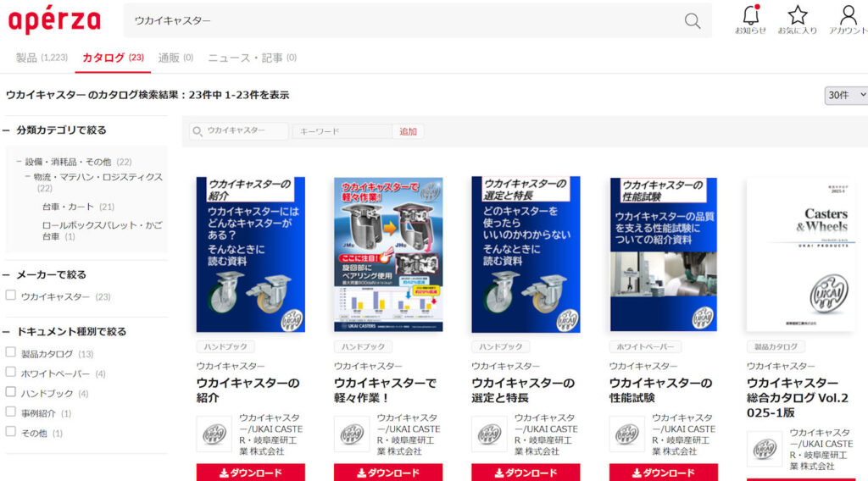Image resolution: width=868 pixels, height=481 pixels.
Task: Check the その他 checkbox
Action: coord(10,432)
